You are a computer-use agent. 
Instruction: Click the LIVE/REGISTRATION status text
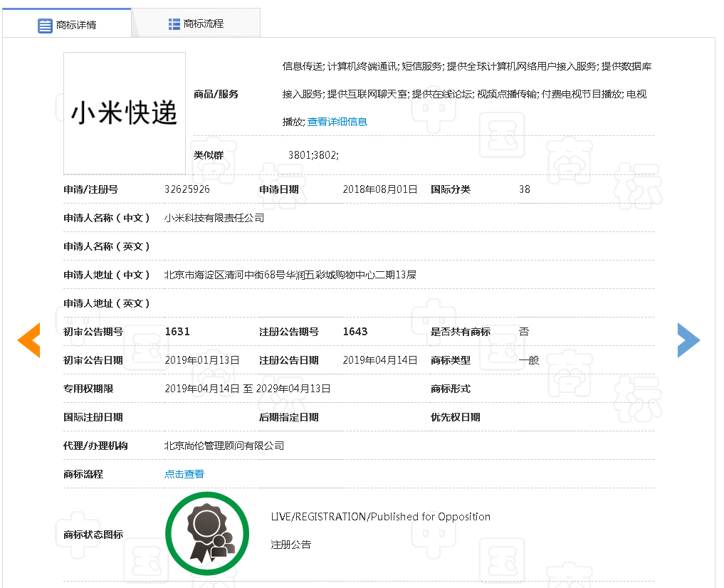click(x=380, y=517)
